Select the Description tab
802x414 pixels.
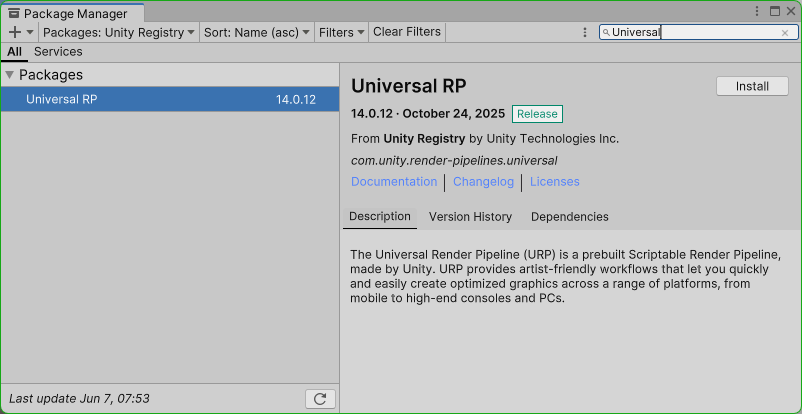(x=380, y=216)
